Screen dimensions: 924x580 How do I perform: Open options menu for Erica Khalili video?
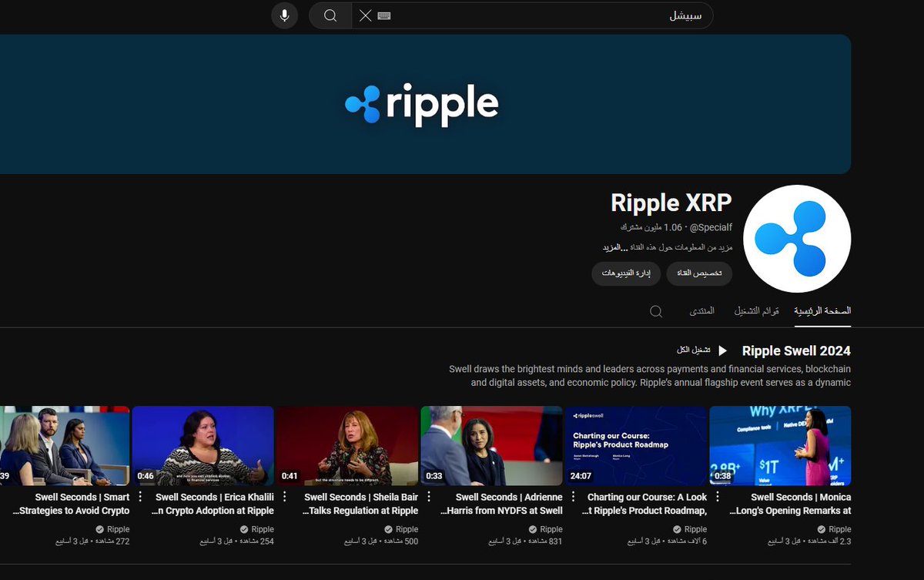(140, 498)
